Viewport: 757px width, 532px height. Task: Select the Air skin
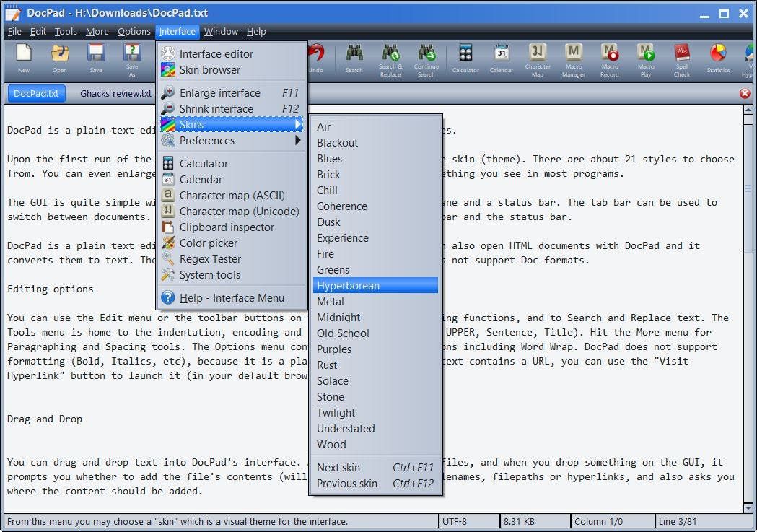tap(375, 127)
